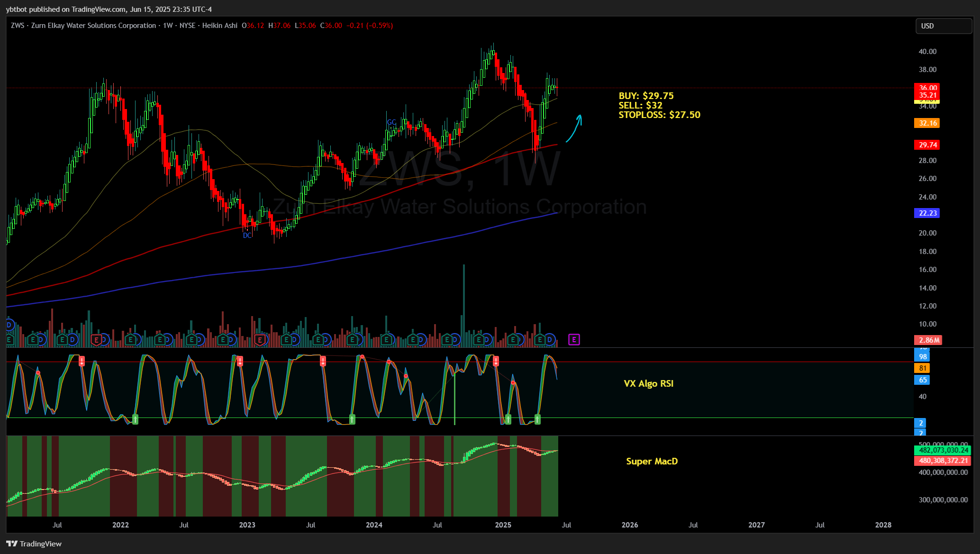
Task: Click the STOPLOSS: $27.50 annotation
Action: point(659,115)
